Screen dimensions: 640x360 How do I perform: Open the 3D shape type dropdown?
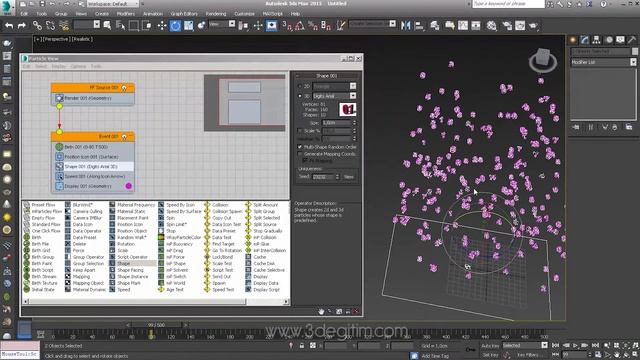tap(353, 96)
